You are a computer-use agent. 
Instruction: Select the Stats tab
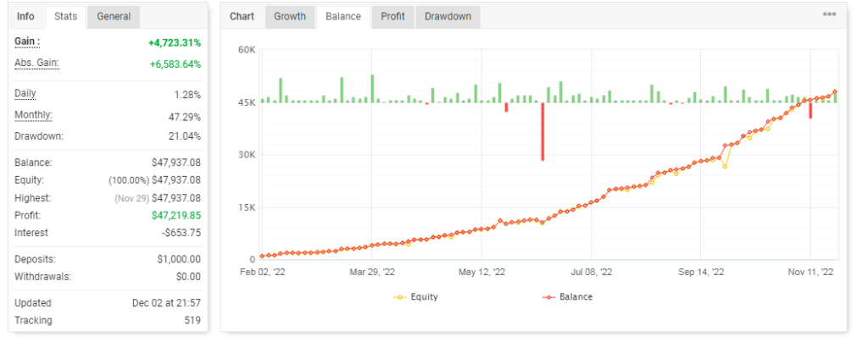65,17
